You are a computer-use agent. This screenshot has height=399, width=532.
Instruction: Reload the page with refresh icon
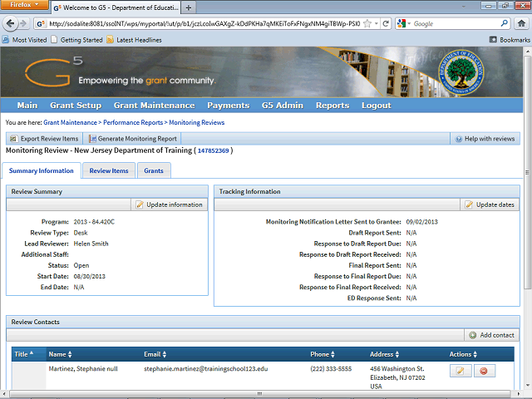pos(386,23)
